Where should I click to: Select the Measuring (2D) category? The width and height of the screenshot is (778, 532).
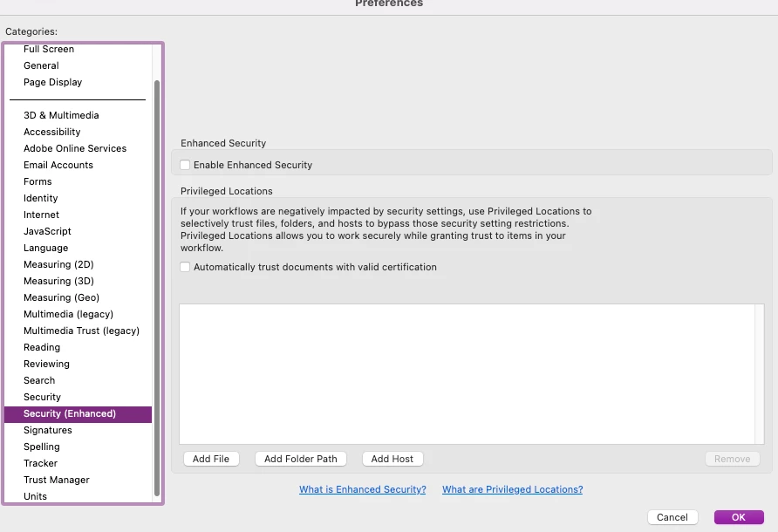coord(78,264)
